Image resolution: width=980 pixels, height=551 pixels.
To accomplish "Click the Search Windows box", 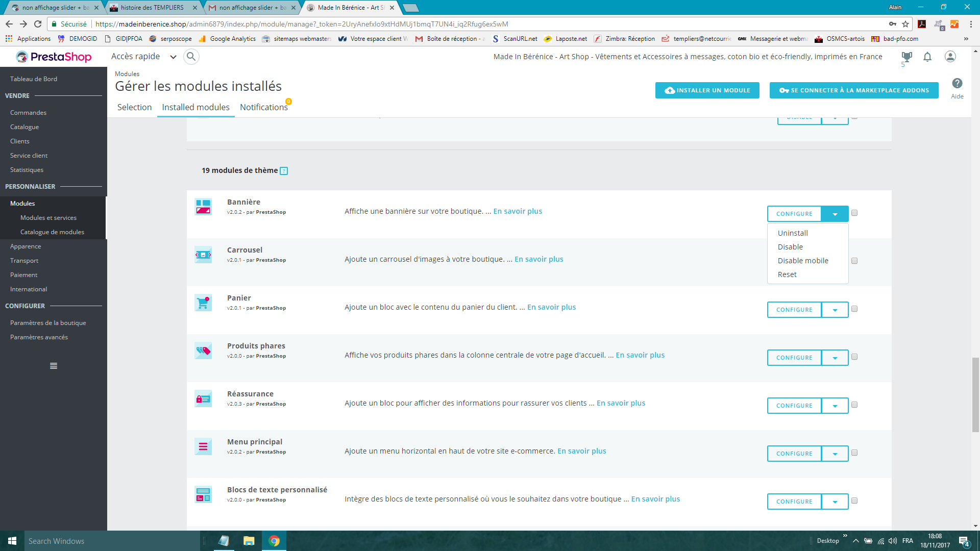I will click(x=112, y=541).
